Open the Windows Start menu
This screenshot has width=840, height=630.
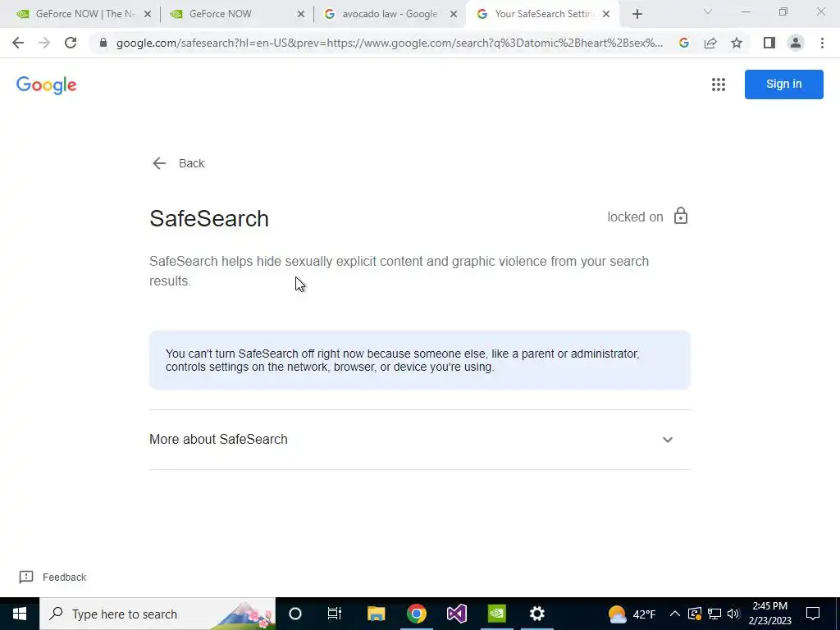pos(20,614)
